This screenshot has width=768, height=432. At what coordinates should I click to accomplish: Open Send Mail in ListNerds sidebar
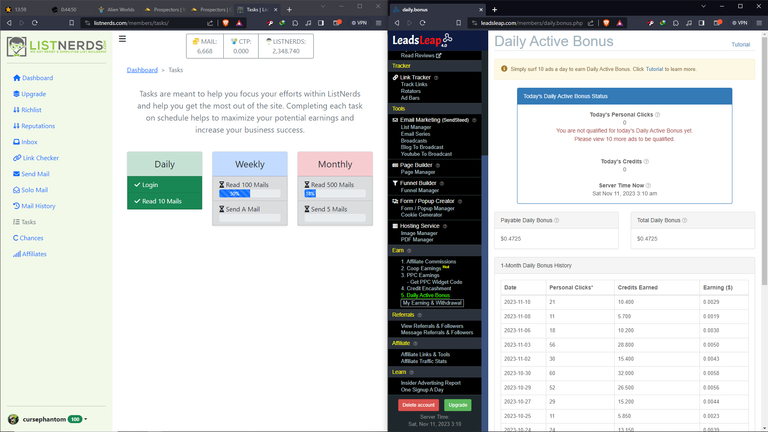click(31, 174)
